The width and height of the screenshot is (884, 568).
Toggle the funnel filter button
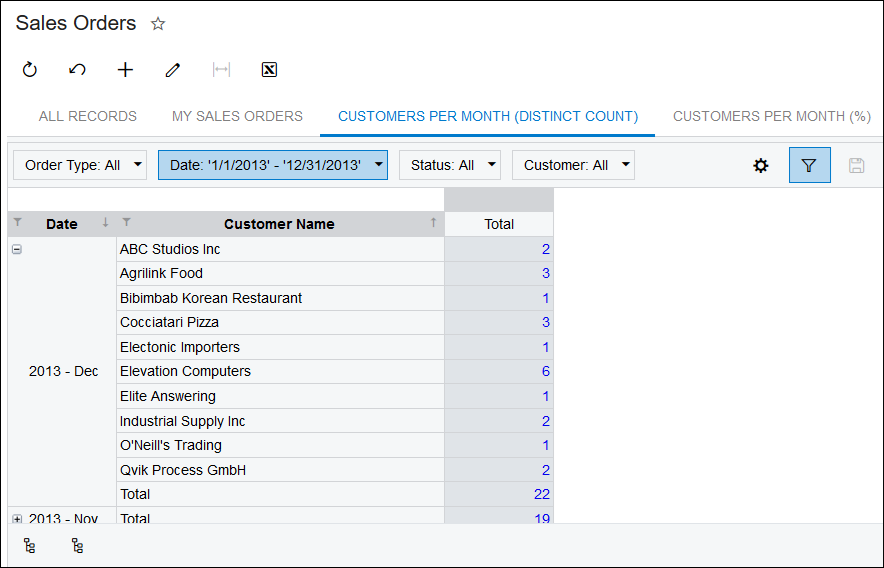(809, 165)
